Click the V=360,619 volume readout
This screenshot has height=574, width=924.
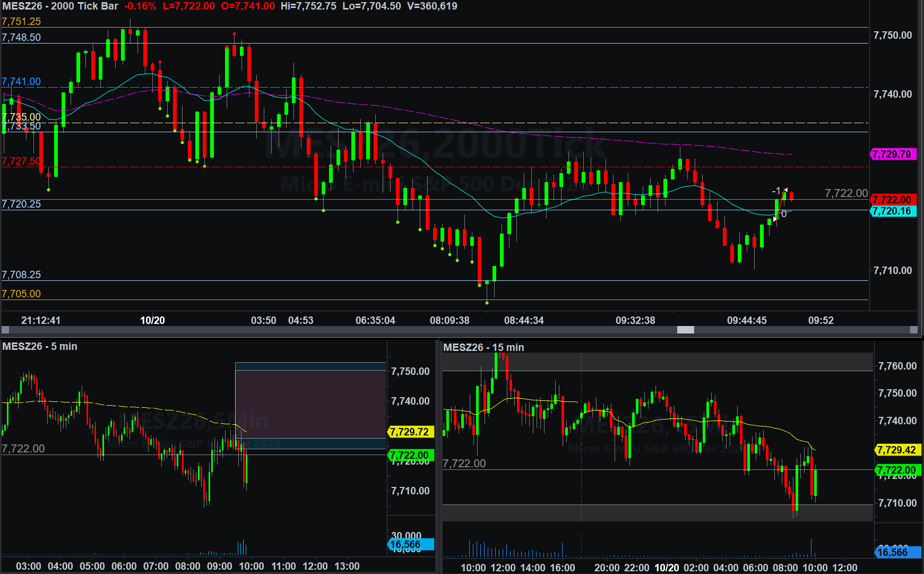[x=432, y=6]
